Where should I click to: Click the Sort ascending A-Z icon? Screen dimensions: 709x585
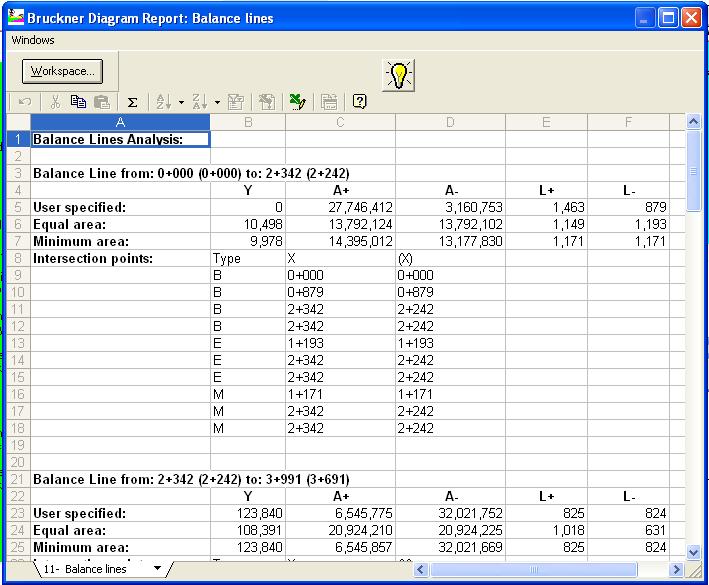point(163,102)
